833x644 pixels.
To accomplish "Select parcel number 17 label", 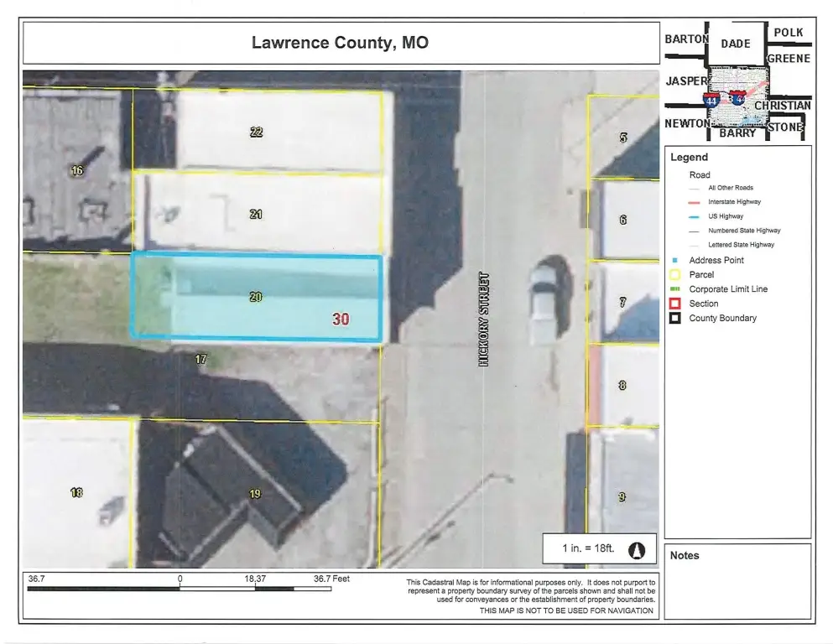I will point(200,360).
